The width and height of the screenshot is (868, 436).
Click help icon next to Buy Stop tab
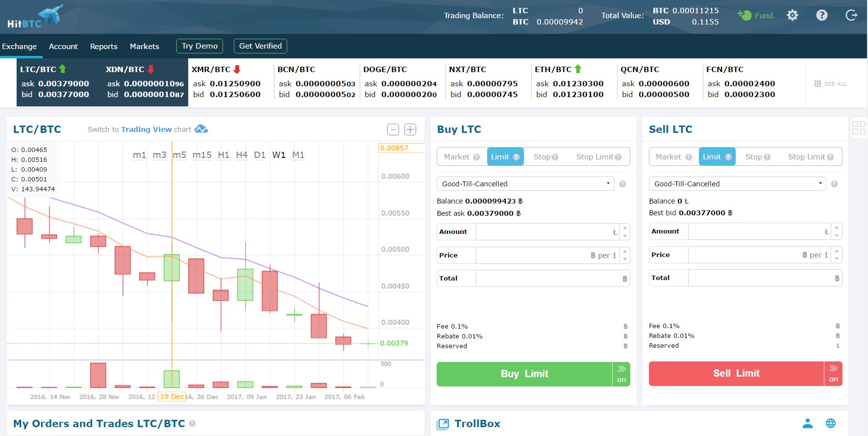(555, 157)
